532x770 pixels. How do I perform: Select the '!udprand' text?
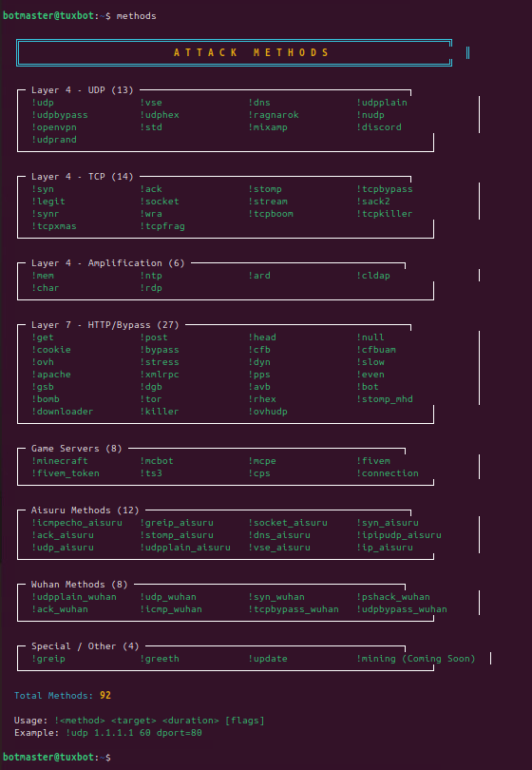(54, 140)
